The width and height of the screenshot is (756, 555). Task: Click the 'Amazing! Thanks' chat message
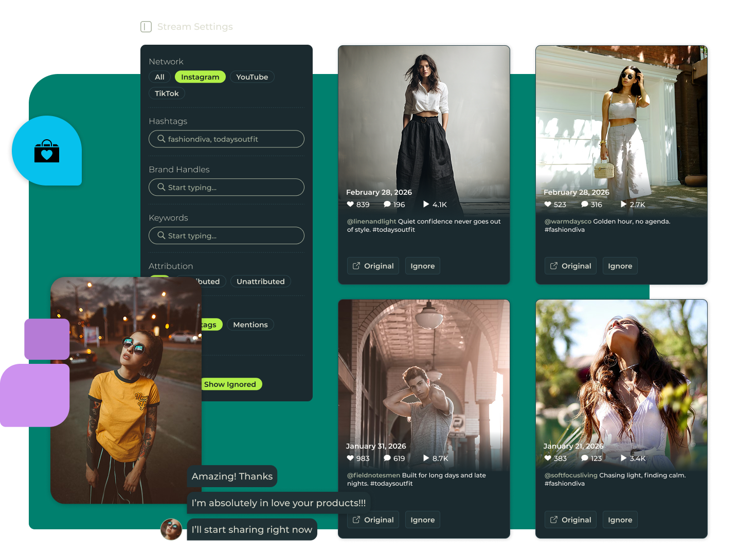pyautogui.click(x=232, y=476)
